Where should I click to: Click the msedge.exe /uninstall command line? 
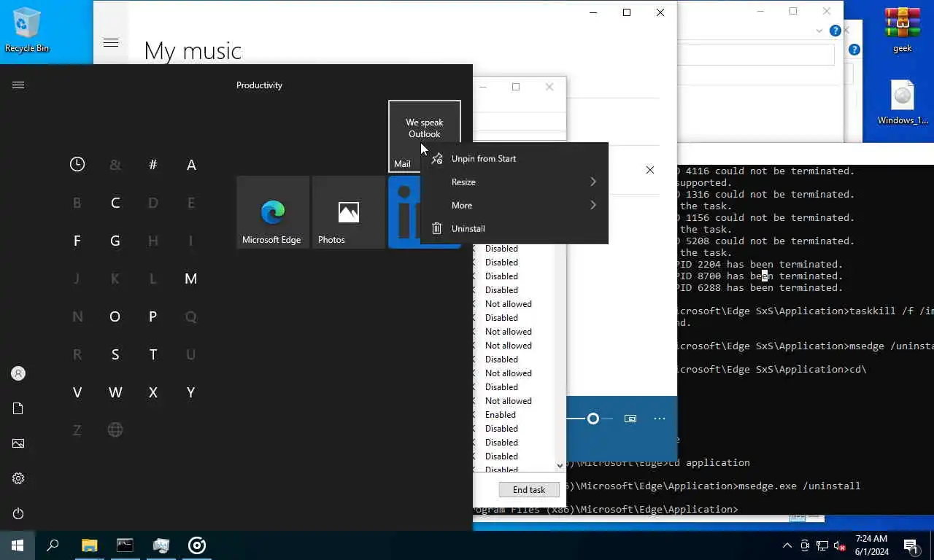tap(800, 486)
